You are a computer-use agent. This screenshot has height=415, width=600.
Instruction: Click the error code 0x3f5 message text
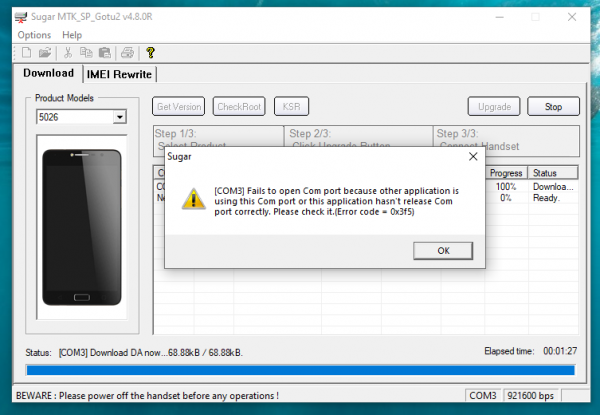(x=336, y=201)
